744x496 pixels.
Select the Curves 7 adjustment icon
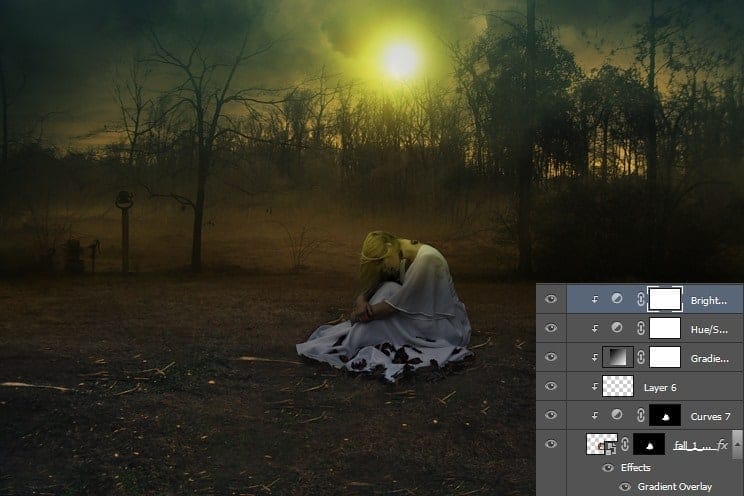616,415
